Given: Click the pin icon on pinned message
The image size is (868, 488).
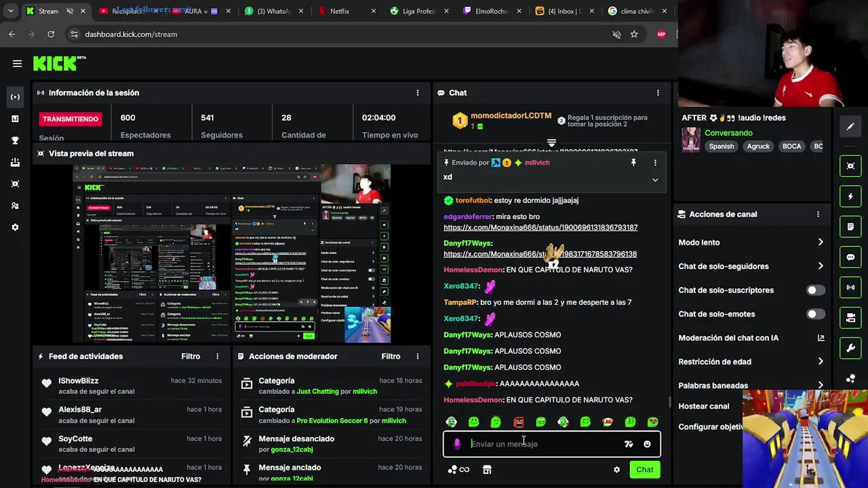Looking at the screenshot, I should [633, 163].
